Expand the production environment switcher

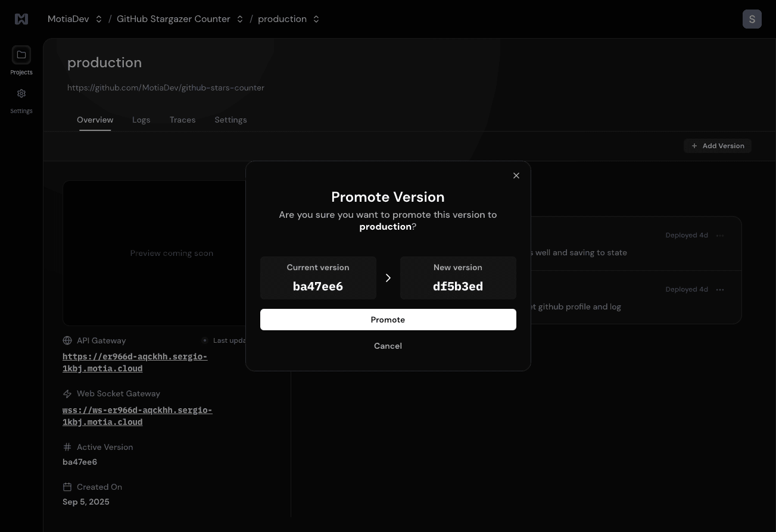point(316,19)
